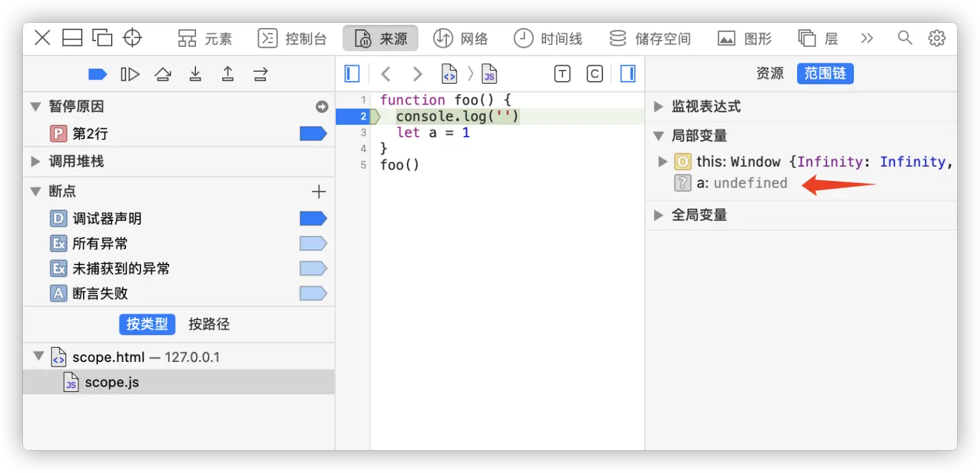The image size is (980, 473).
Task: Open the 时间线 tab
Action: pos(547,39)
